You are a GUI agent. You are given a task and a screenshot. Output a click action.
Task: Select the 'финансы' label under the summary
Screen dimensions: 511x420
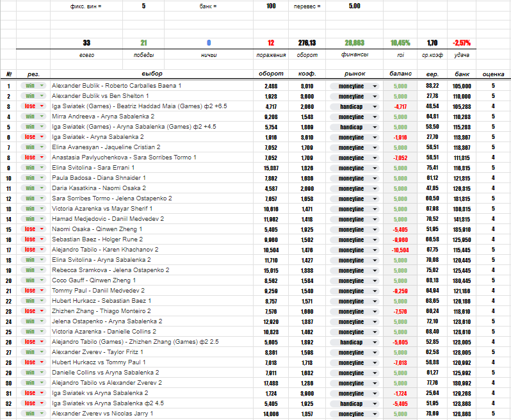pyautogui.click(x=355, y=54)
